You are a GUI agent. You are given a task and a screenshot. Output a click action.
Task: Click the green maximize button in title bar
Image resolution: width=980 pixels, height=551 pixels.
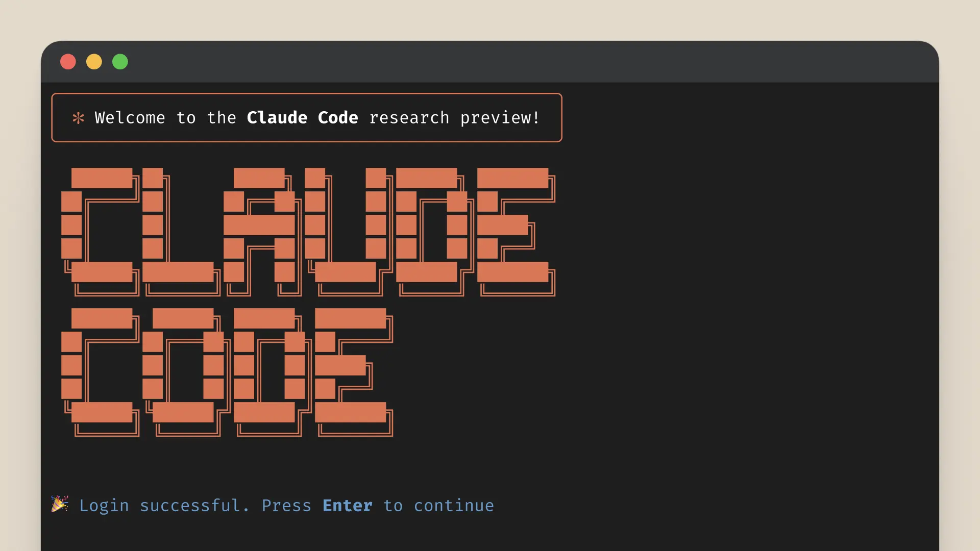click(x=120, y=62)
